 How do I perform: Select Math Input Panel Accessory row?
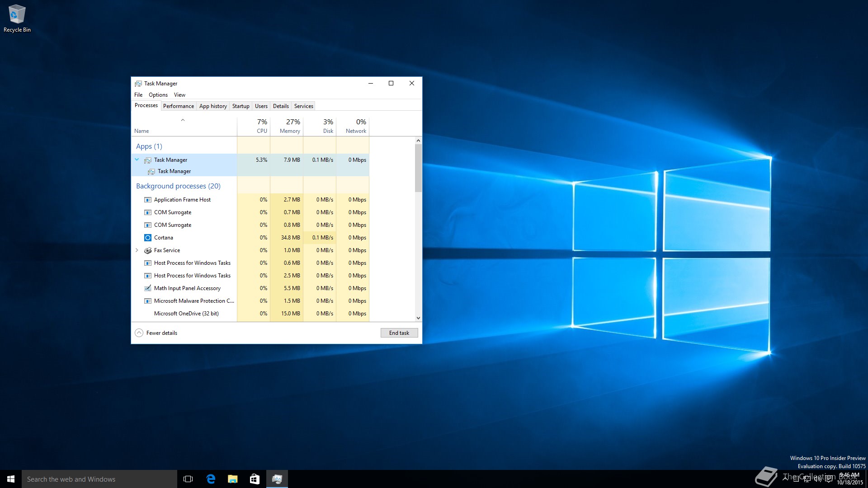point(250,288)
